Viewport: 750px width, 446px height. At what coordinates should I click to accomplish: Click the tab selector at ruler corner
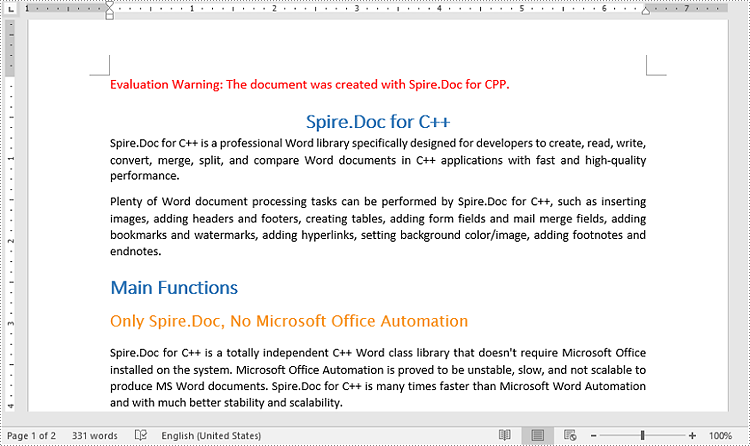[x=11, y=9]
